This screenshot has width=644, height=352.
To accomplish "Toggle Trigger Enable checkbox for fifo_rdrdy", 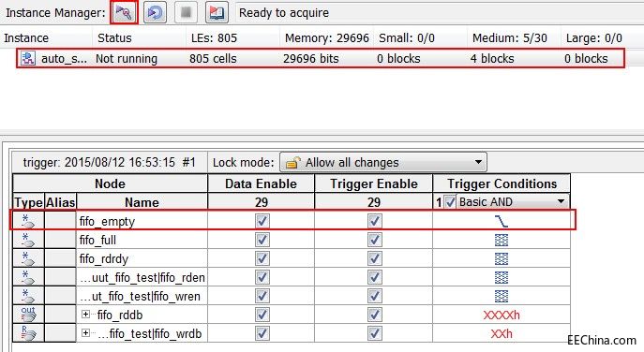I will pos(374,259).
